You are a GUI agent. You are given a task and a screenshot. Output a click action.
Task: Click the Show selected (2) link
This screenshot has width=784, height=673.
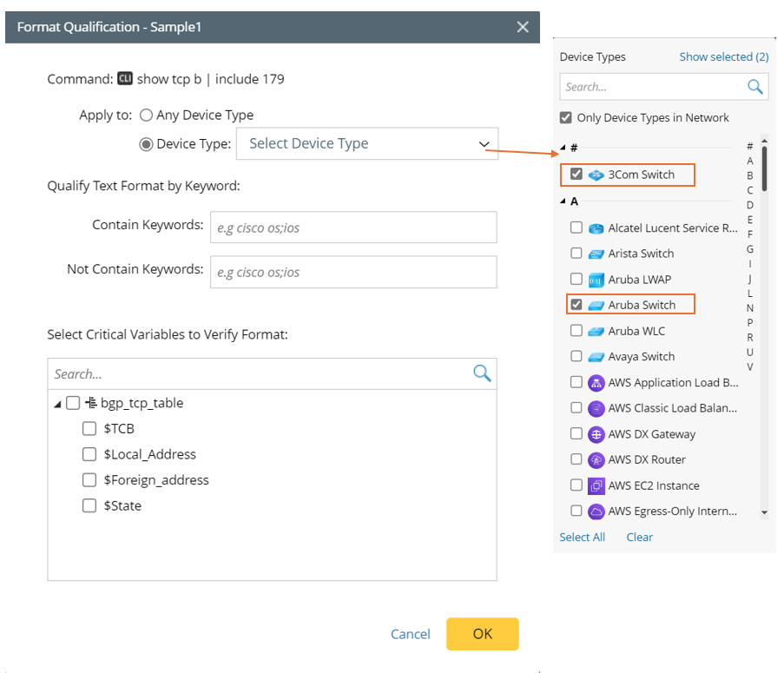[723, 56]
